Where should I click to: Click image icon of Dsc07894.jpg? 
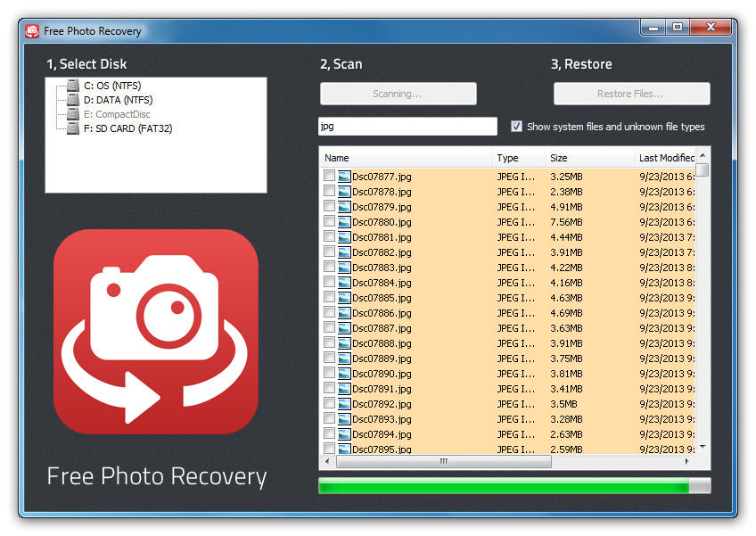coord(344,434)
